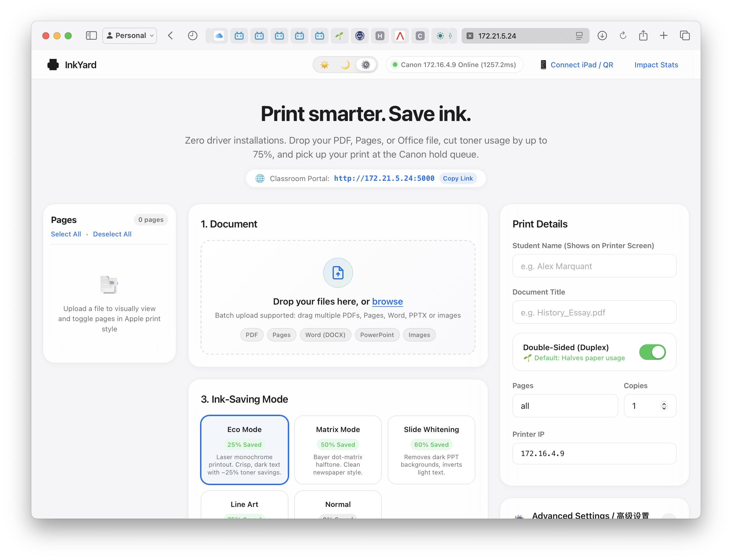The image size is (732, 560).
Task: Select the system theme gear icon
Action: pyautogui.click(x=366, y=65)
